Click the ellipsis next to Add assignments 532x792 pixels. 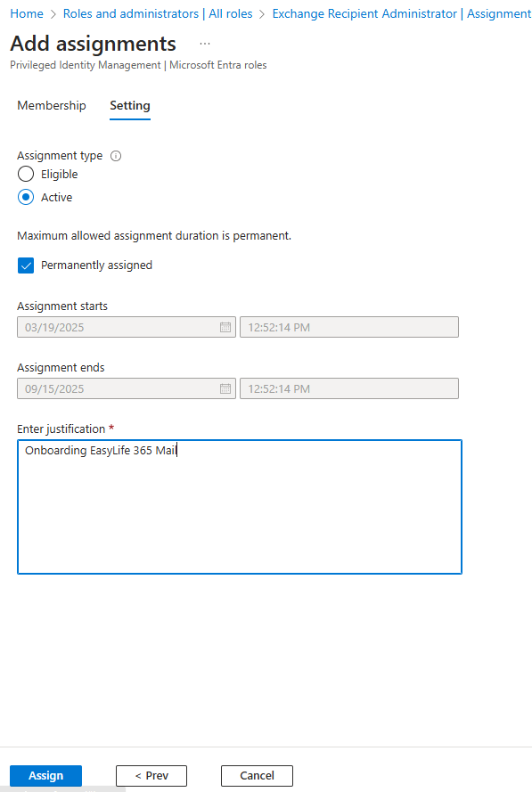tap(204, 43)
